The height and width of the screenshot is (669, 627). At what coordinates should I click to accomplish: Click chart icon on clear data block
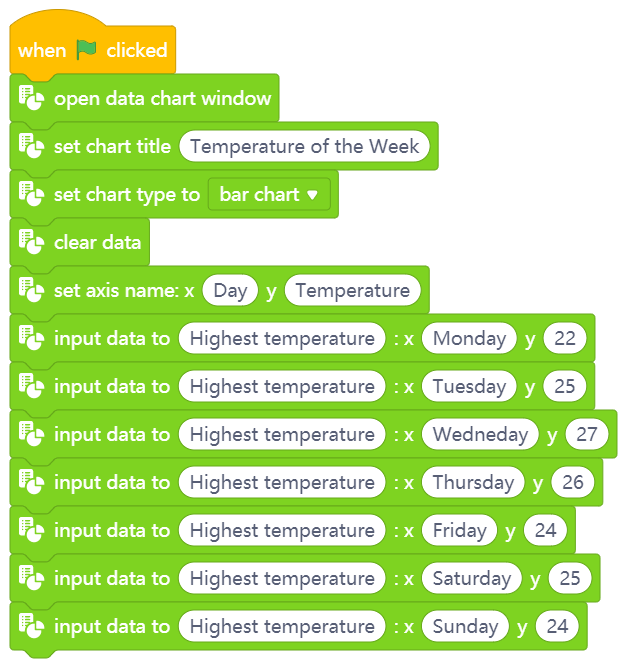coord(31,242)
